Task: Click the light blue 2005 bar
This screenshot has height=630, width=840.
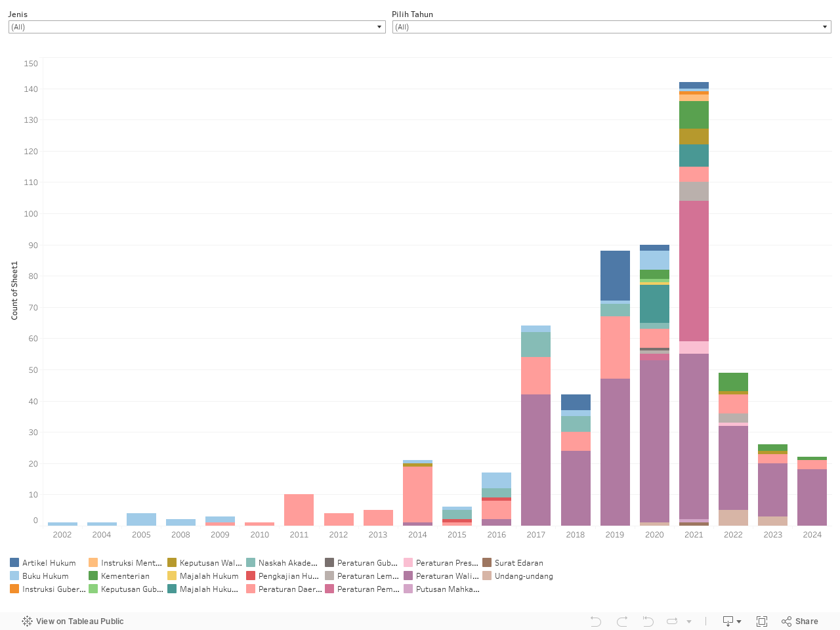Action: [x=141, y=519]
